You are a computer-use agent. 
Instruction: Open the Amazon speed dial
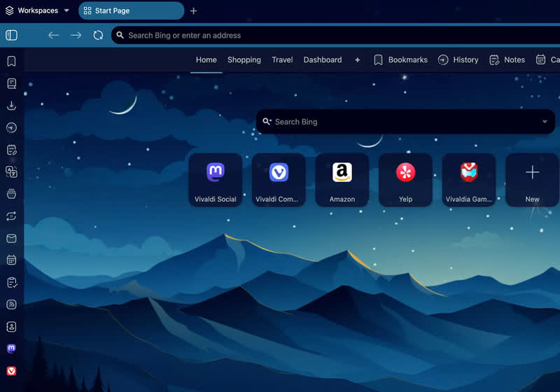(342, 180)
